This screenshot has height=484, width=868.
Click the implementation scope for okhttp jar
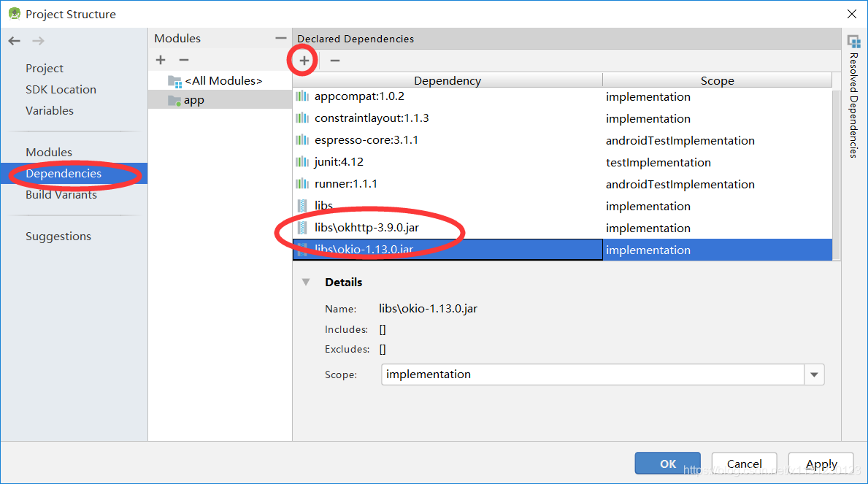pos(718,228)
